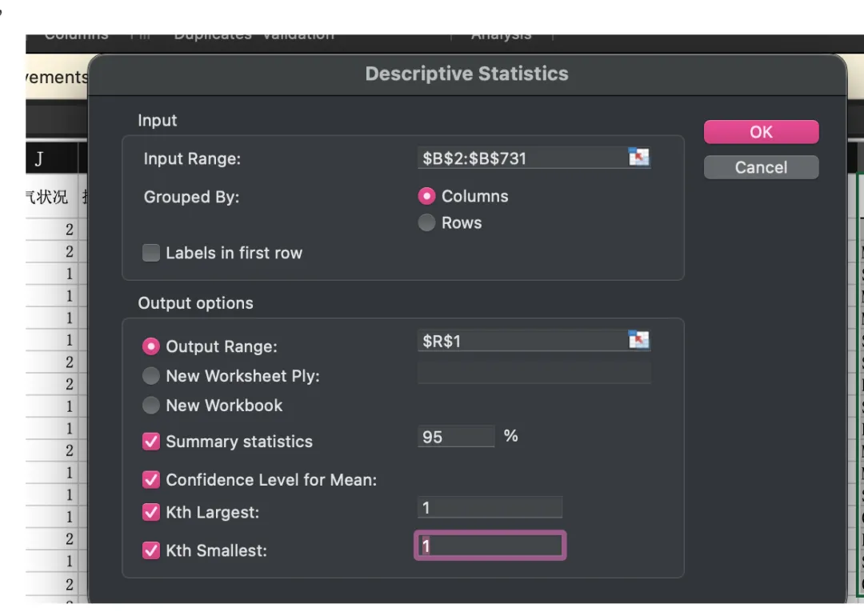This screenshot has width=864, height=616.
Task: Click the Kth Smallest value field
Action: (490, 546)
